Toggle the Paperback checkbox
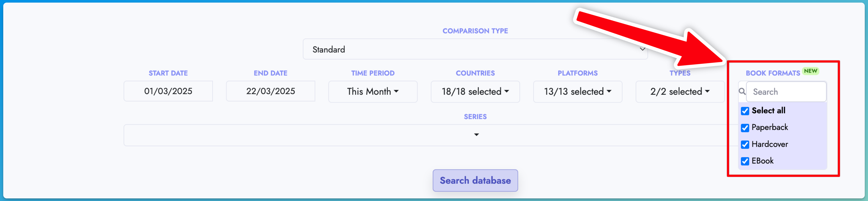The image size is (868, 201). (745, 128)
